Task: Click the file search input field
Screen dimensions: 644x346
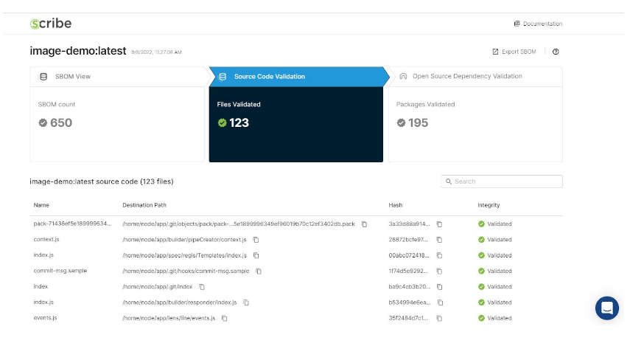Action: [x=505, y=181]
